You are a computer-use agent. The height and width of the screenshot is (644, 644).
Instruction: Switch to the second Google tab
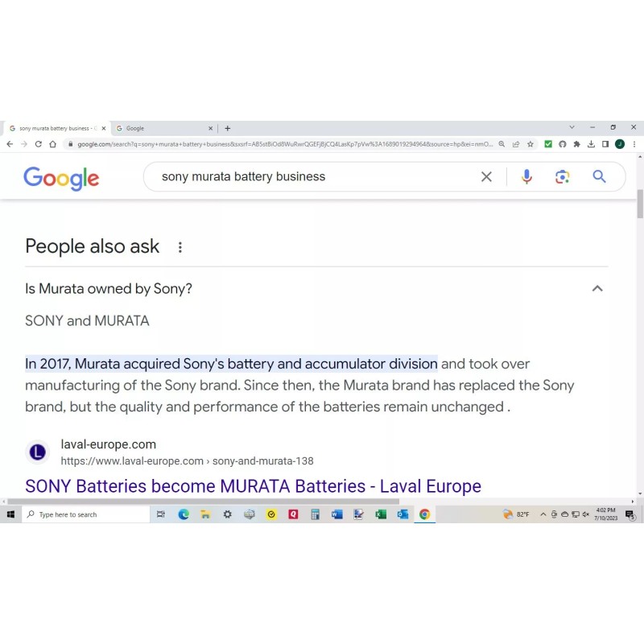point(161,128)
